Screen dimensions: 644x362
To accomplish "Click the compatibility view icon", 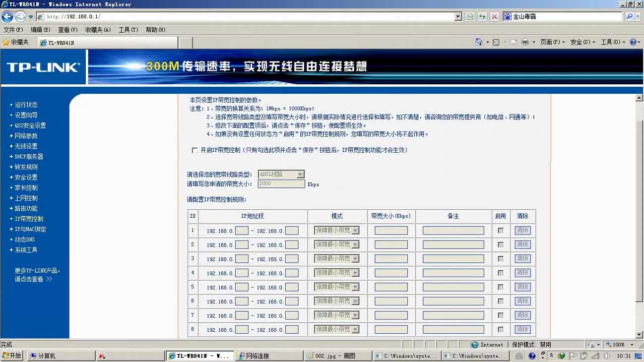I will tap(470, 16).
